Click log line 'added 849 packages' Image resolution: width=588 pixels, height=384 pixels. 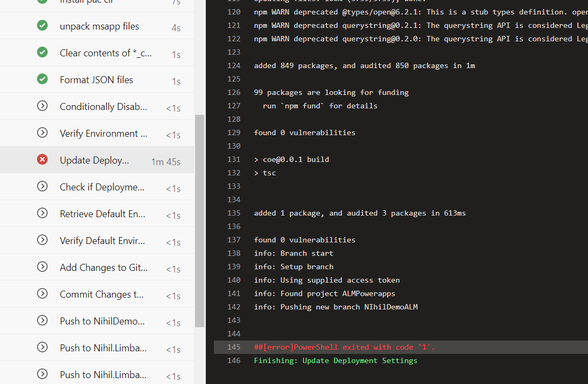[364, 65]
